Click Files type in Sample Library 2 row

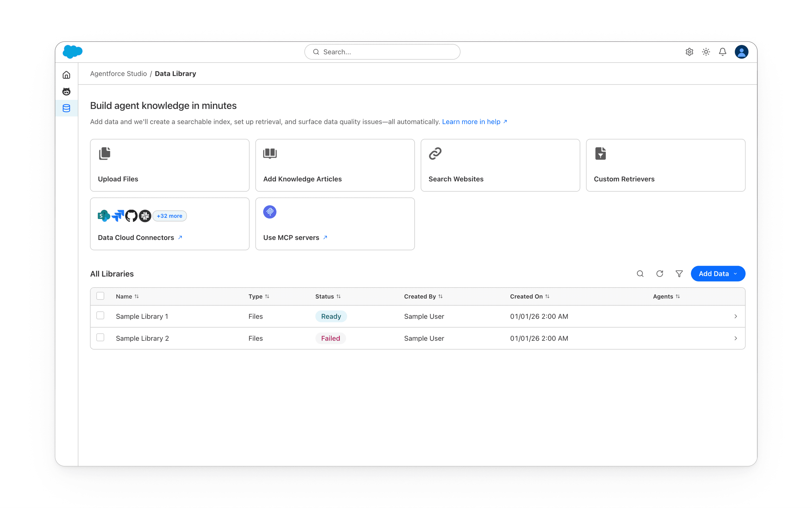(x=256, y=338)
